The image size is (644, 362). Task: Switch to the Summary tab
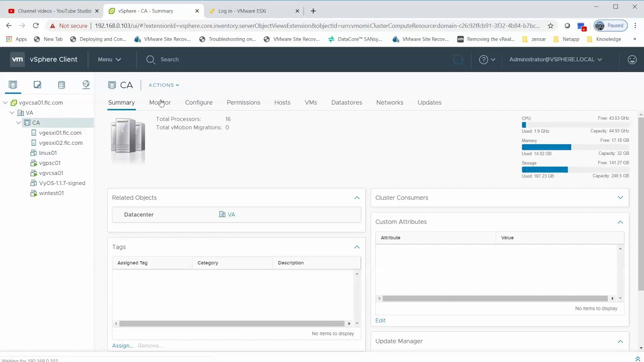121,103
